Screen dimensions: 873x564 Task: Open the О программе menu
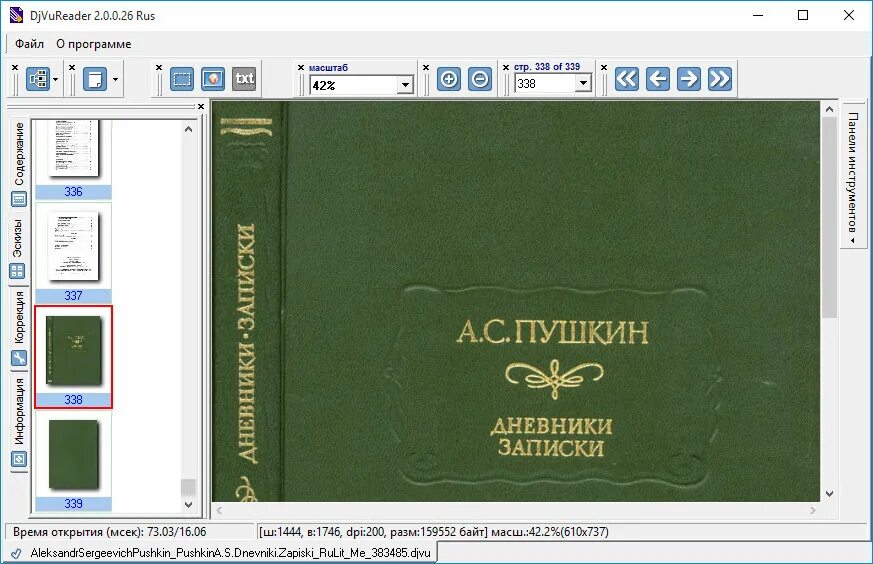click(x=94, y=44)
